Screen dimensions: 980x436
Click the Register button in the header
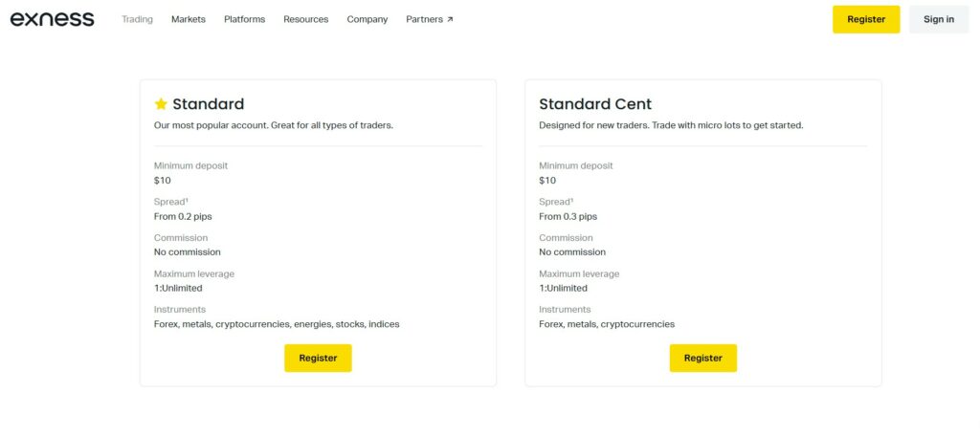pos(865,19)
